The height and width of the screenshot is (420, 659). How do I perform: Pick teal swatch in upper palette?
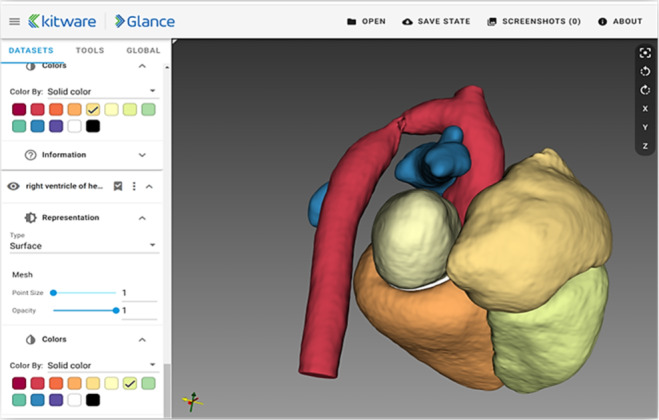click(x=19, y=126)
